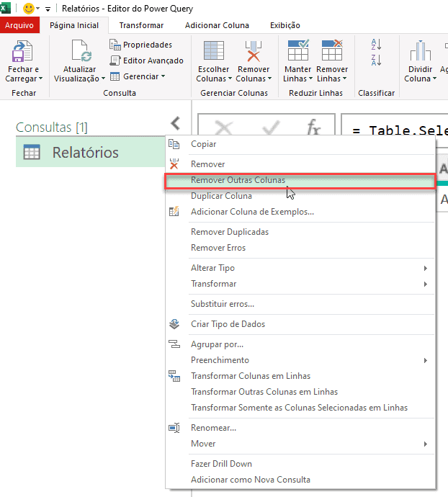448x497 pixels.
Task: Open the quick access toolbar customize arrow
Action: 48,9
